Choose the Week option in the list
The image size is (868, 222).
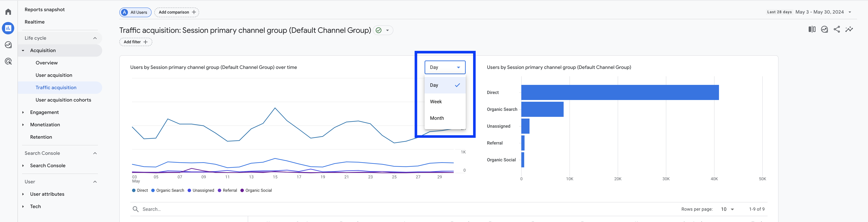pos(445,102)
